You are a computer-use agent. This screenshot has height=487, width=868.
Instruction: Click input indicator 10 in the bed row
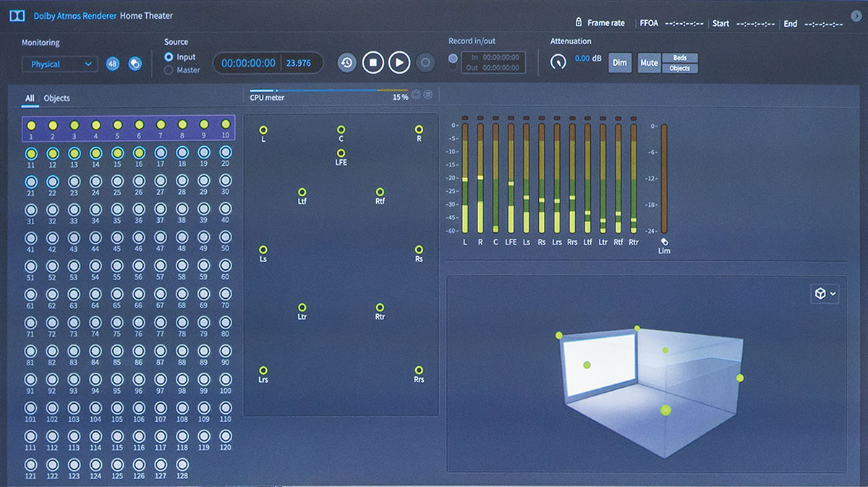click(225, 125)
